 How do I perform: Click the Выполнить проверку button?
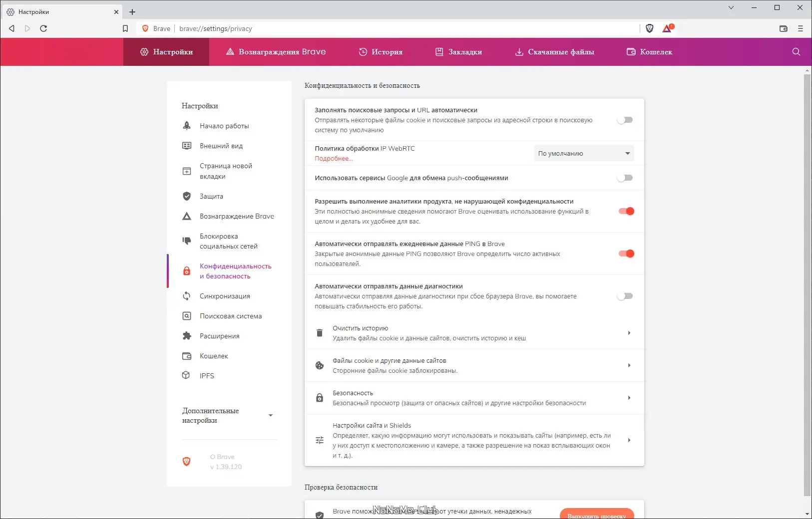(597, 515)
